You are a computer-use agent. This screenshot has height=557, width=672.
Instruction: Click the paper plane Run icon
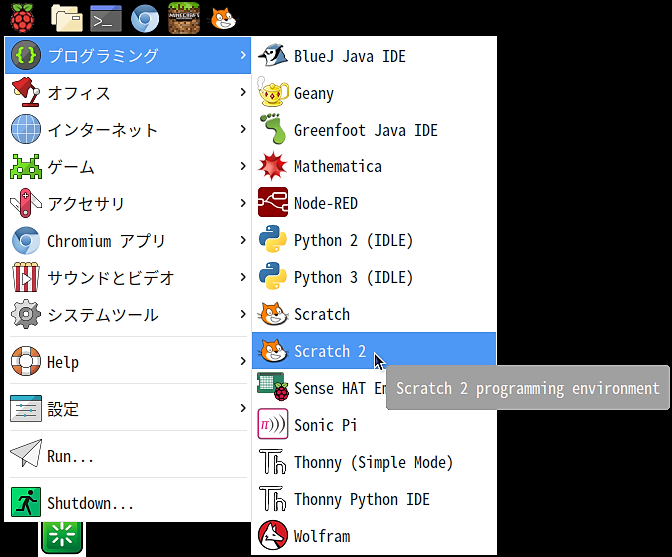point(26,453)
